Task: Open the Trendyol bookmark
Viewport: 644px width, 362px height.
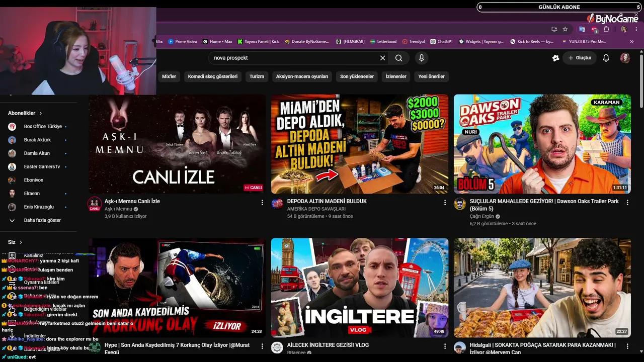Action: tap(413, 42)
